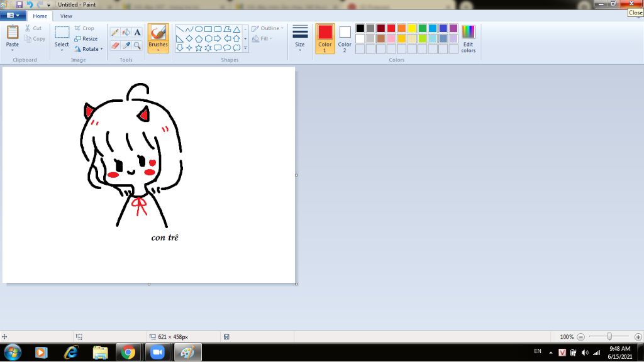Click the Copy button
The height and width of the screenshot is (362, 644).
(x=35, y=38)
